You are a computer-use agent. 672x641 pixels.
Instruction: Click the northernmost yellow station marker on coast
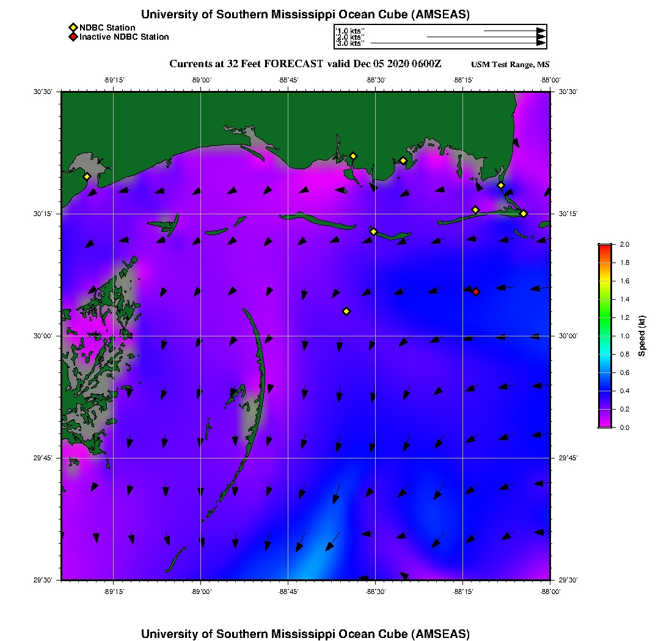[353, 156]
